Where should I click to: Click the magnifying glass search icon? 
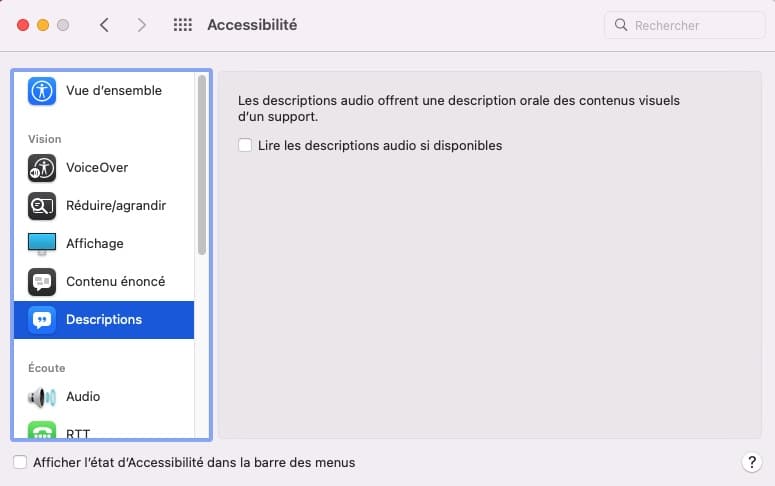coord(621,25)
